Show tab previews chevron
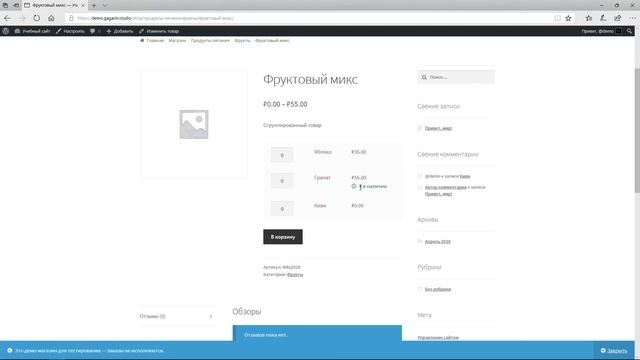Screen dimensions: 640x360 pos(104,5)
